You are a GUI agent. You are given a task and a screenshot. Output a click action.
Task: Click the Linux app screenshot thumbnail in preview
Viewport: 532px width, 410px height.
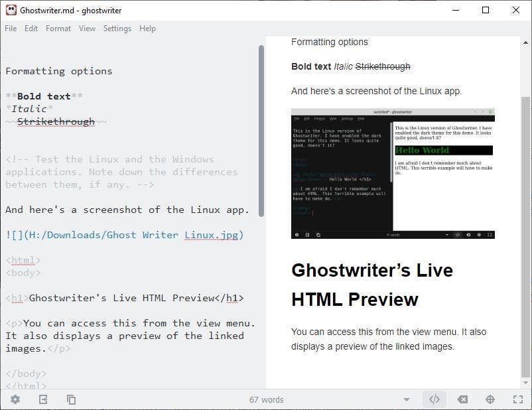click(393, 173)
